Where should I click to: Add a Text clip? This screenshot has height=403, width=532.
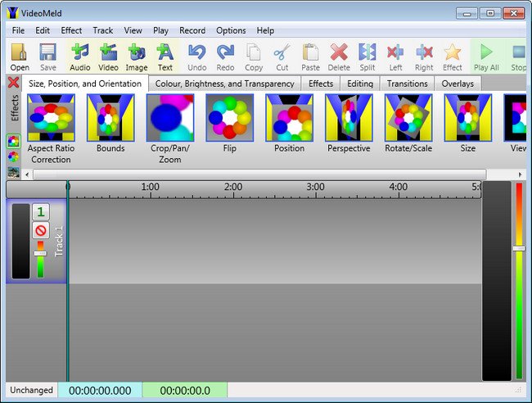pyautogui.click(x=165, y=57)
